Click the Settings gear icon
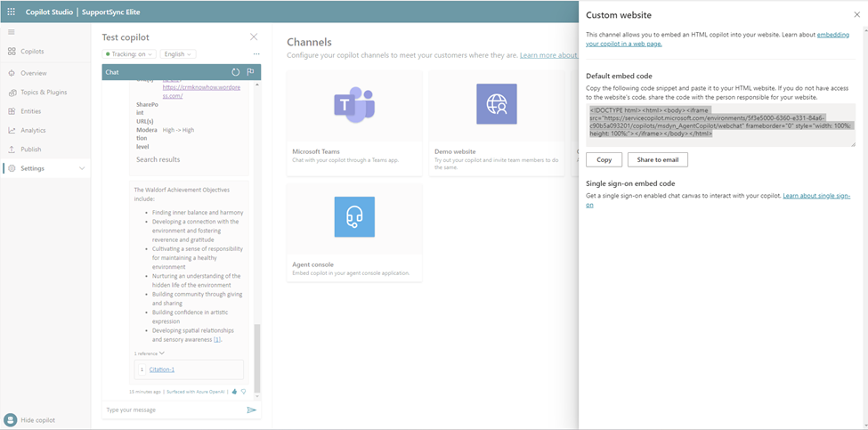 pyautogui.click(x=12, y=168)
